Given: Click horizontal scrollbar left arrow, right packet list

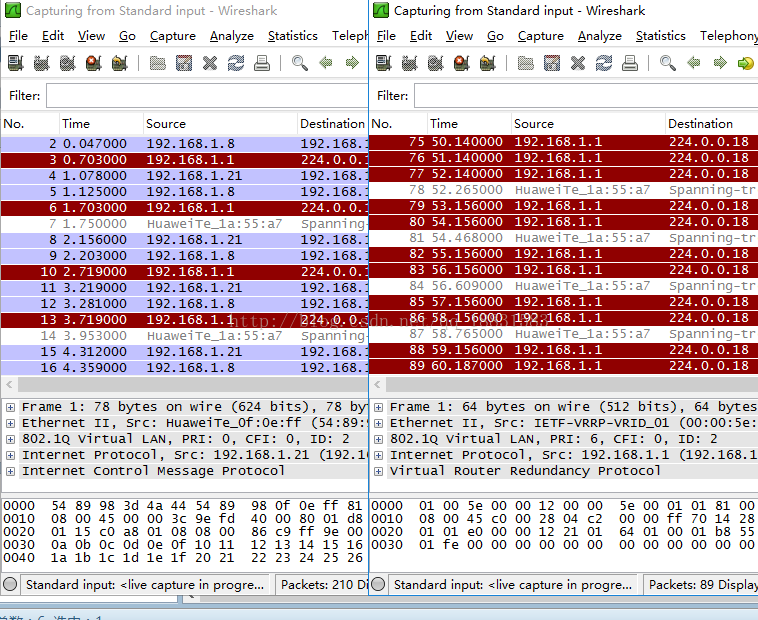Looking at the screenshot, I should (378, 385).
